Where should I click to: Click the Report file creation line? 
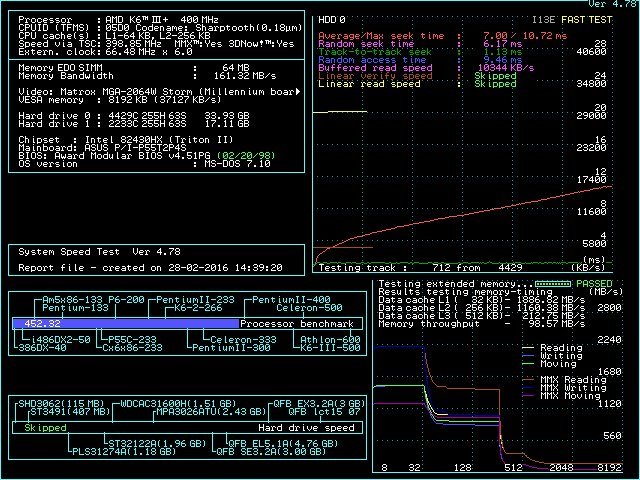tap(150, 268)
